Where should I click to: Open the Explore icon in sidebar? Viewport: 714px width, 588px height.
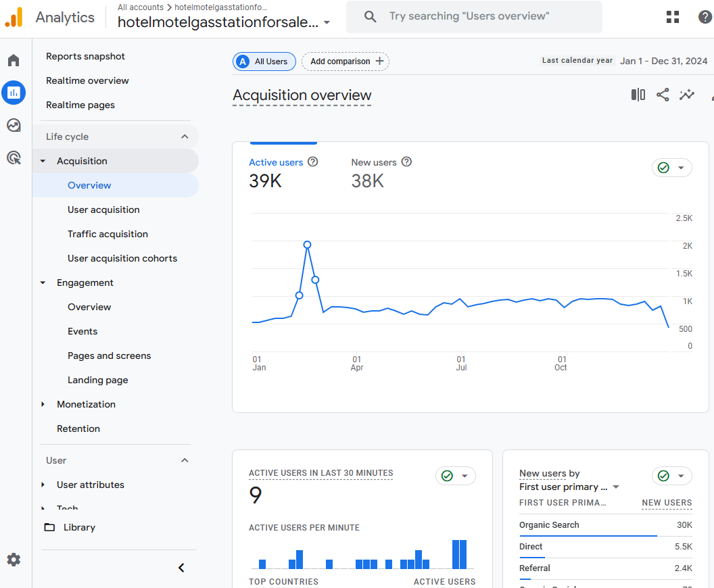14,125
